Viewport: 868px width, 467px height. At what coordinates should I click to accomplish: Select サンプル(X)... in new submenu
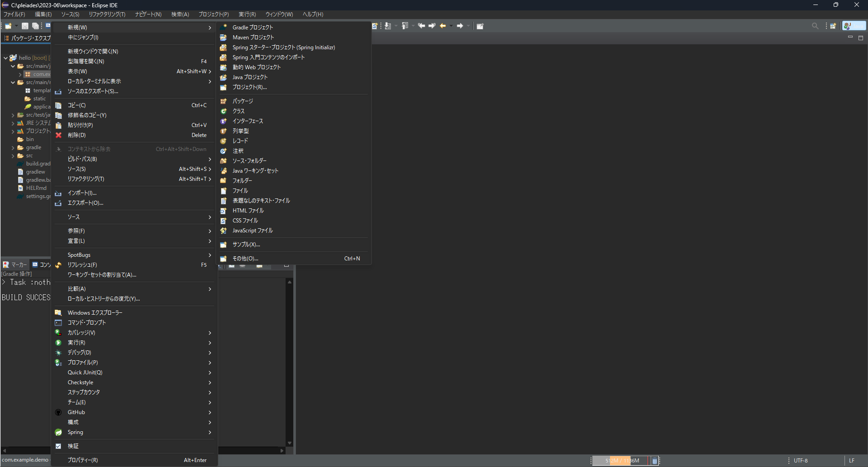(x=294, y=245)
